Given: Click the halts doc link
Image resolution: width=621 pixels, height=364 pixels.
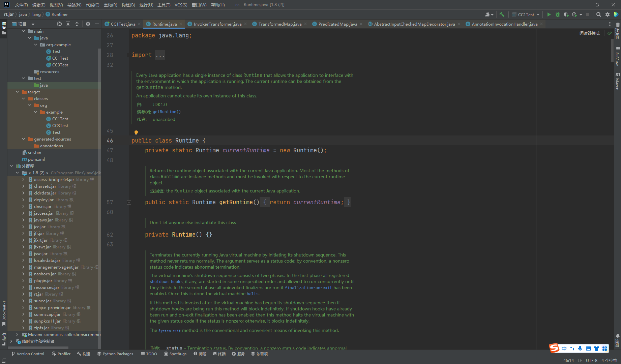Looking at the screenshot, I should coord(253,294).
